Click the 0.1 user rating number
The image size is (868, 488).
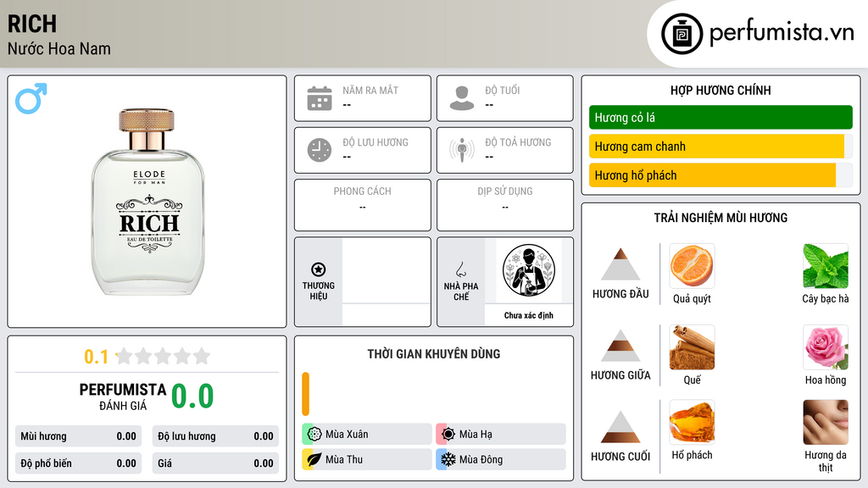tap(96, 357)
